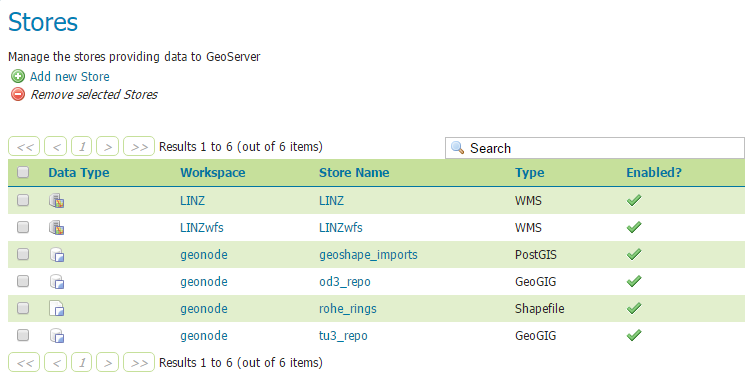Click the GeoGIG type text for tu3_repo
The width and height of the screenshot is (749, 383).
[x=535, y=336]
